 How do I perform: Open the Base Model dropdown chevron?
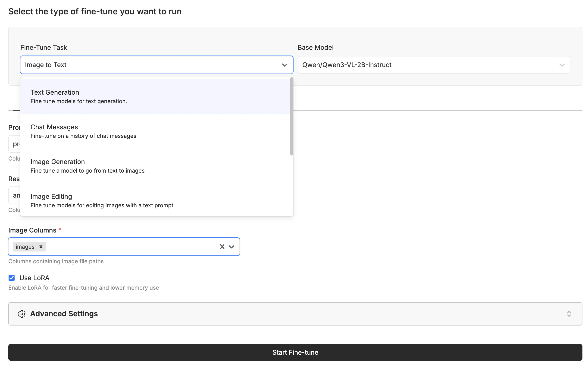(x=562, y=65)
